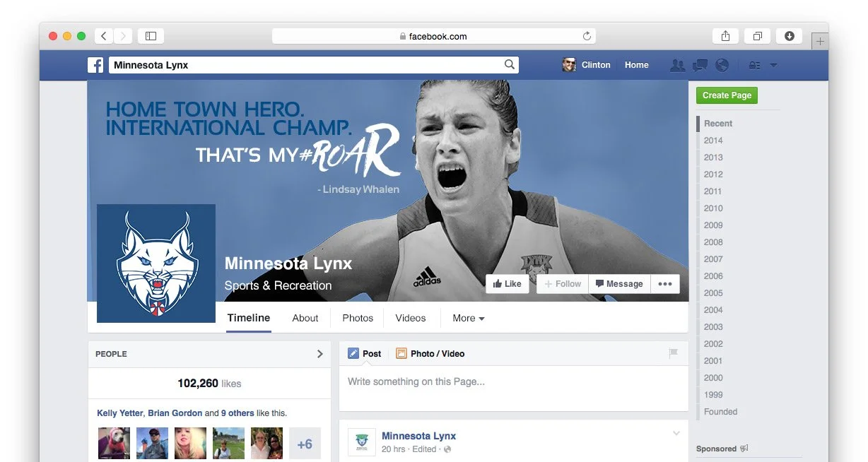
Task: Click the Safari share button
Action: pos(726,36)
